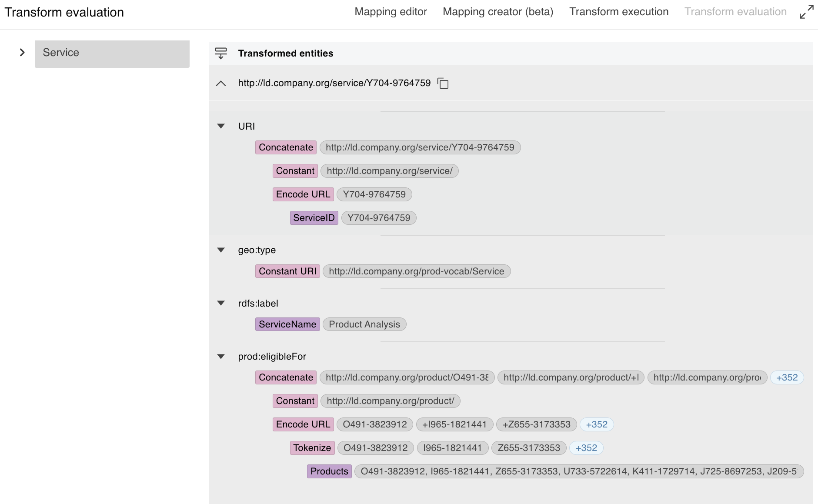The height and width of the screenshot is (504, 818).
Task: Click the Constant URI operator tag
Action: point(287,271)
